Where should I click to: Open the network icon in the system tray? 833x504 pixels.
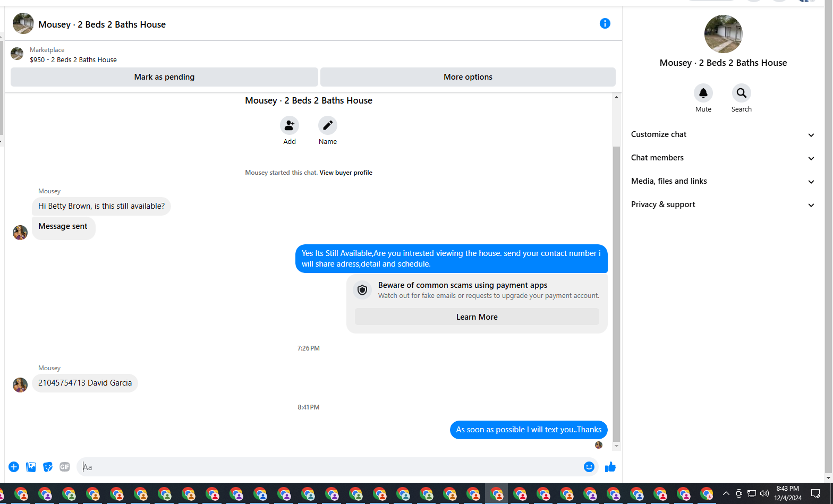751,493
